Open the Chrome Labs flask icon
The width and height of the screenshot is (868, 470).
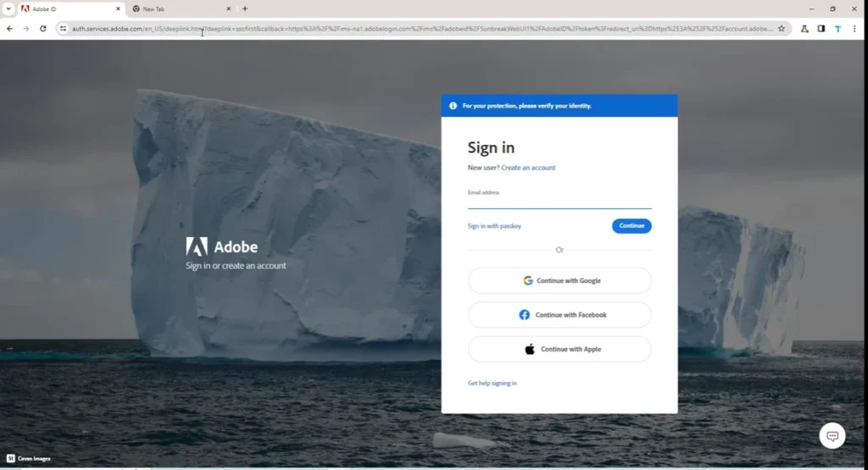804,29
